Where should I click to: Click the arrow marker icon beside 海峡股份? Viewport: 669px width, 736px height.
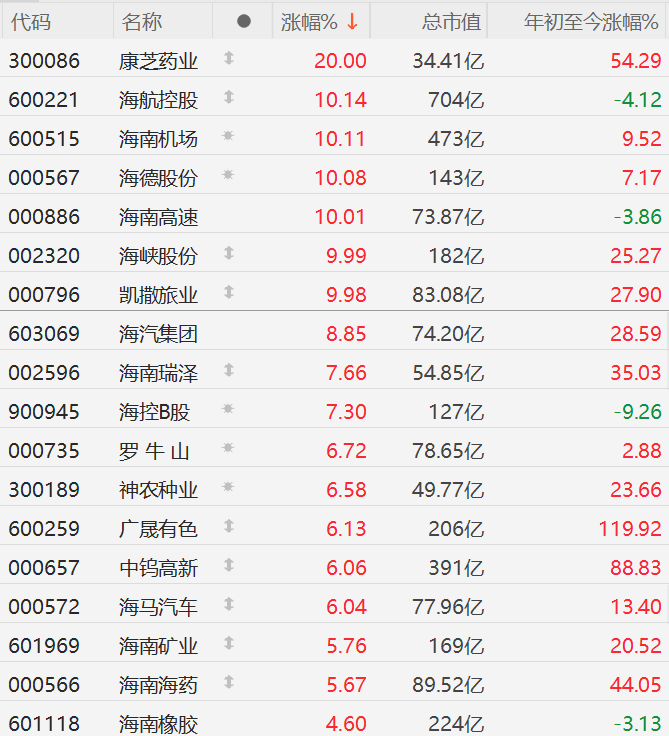point(229,253)
